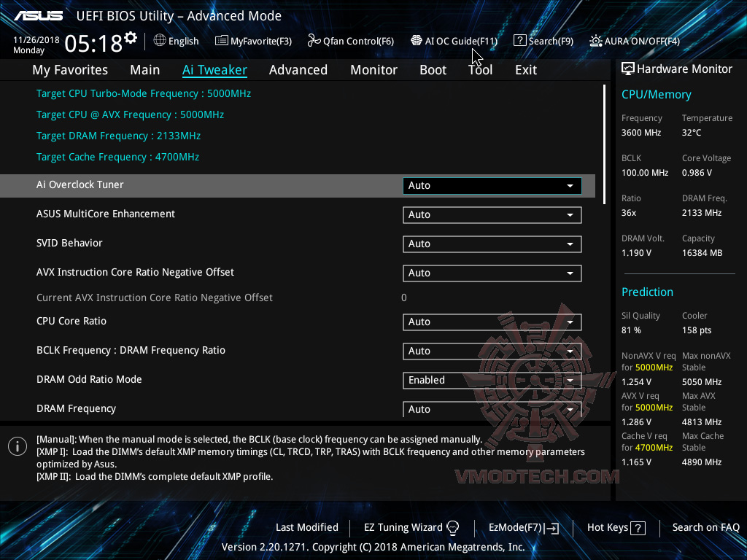Click the 158 pts Cooler value
Viewport: 747px width, 560px height.
coord(697,330)
